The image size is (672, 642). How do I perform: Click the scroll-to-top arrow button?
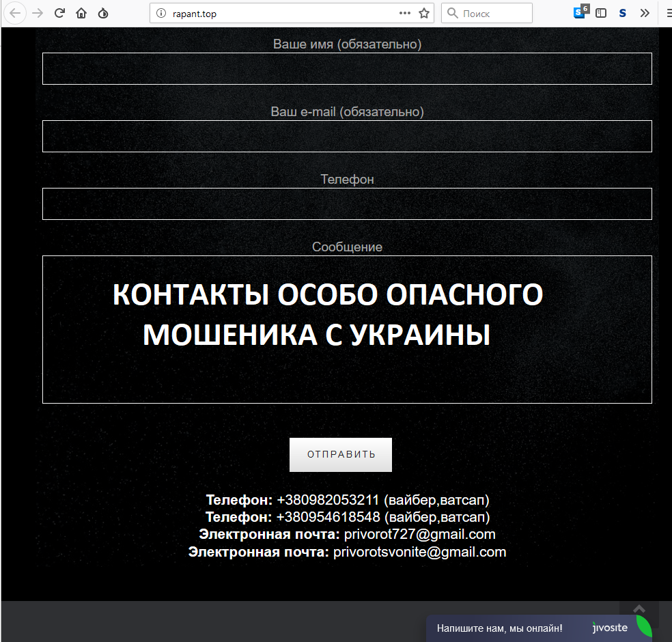639,609
